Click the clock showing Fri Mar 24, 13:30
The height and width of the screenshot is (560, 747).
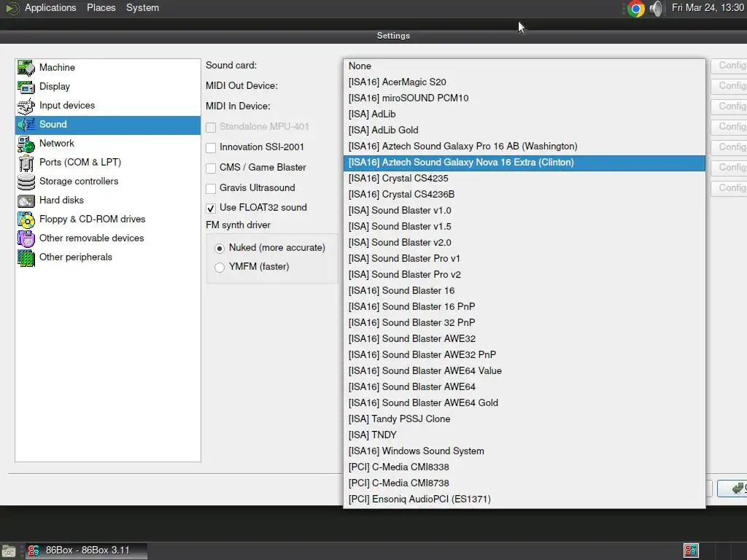pyautogui.click(x=708, y=8)
